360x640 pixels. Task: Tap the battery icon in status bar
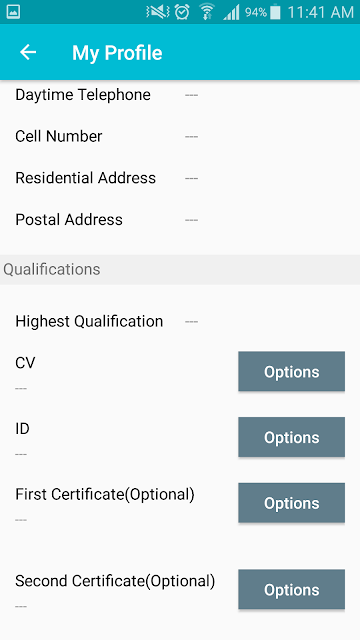tap(276, 12)
